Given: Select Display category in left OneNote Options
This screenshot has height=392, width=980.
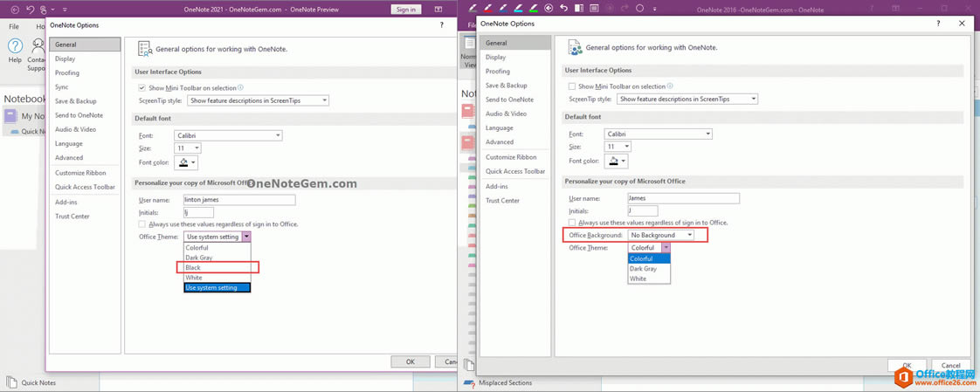Looking at the screenshot, I should pyautogui.click(x=85, y=58).
